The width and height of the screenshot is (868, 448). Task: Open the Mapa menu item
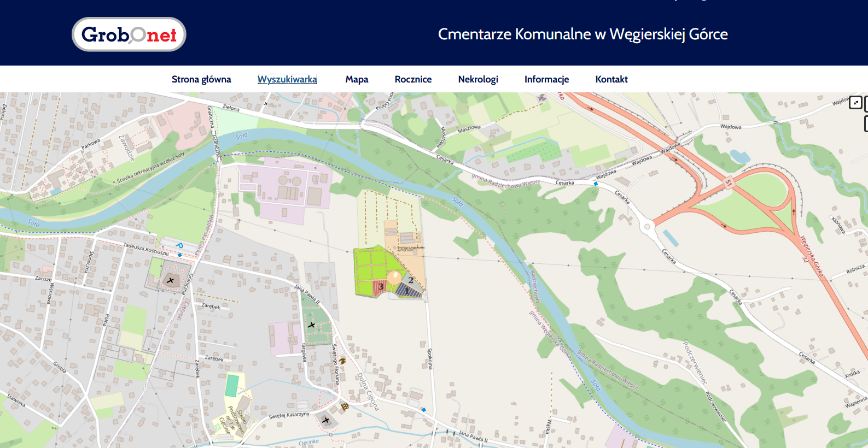[x=357, y=79]
